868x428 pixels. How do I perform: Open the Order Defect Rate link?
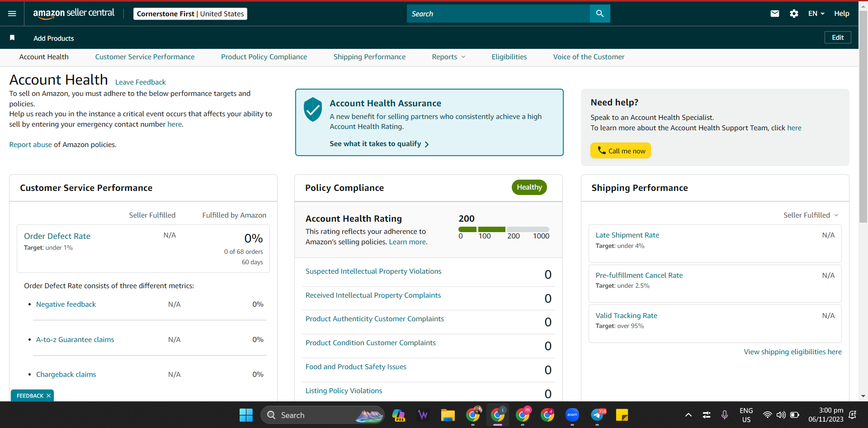coord(57,236)
